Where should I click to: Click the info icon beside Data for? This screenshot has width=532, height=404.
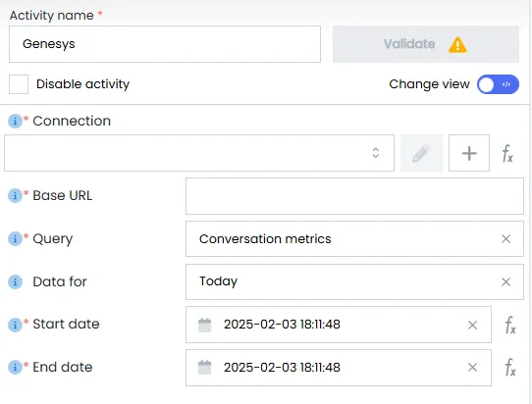click(x=15, y=281)
